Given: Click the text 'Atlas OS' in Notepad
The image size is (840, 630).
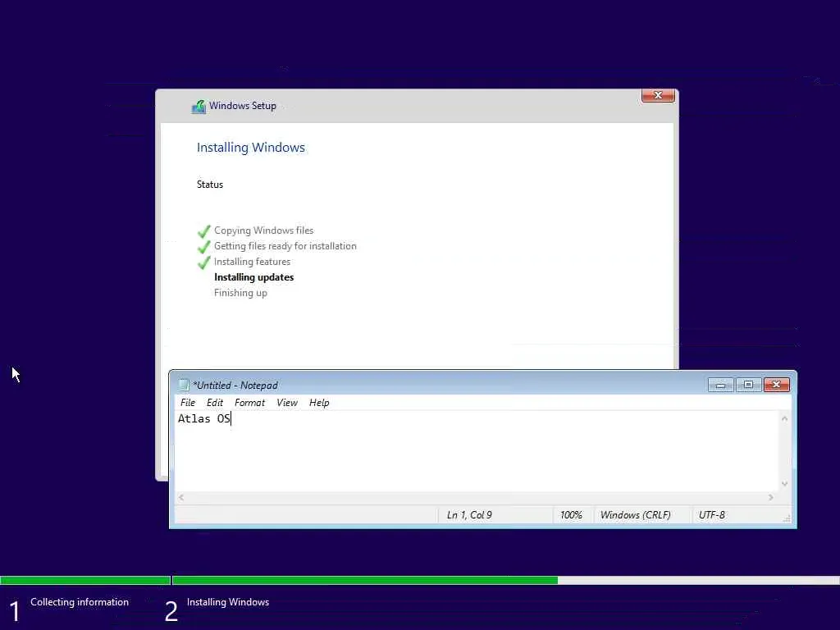Looking at the screenshot, I should (204, 418).
